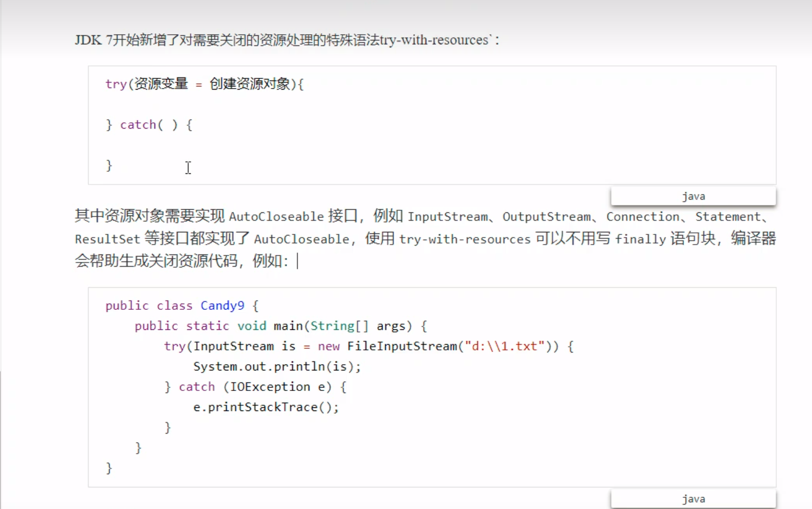The width and height of the screenshot is (812, 509).
Task: Open the java language selector under first code block
Action: tap(693, 196)
